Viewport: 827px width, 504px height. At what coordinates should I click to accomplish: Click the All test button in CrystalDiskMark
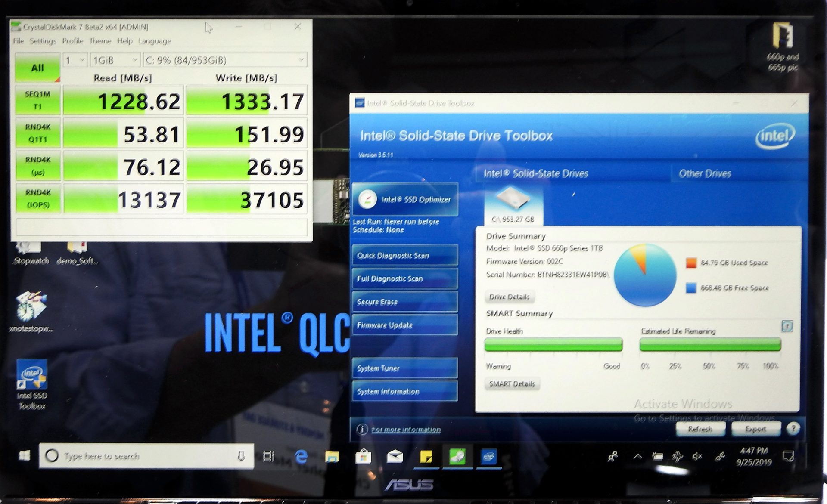coord(37,67)
